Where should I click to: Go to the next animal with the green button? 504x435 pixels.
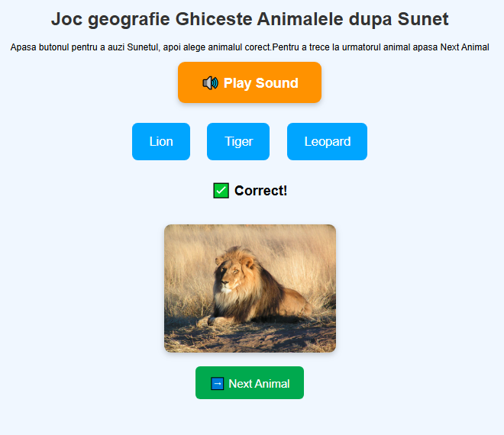[250, 383]
